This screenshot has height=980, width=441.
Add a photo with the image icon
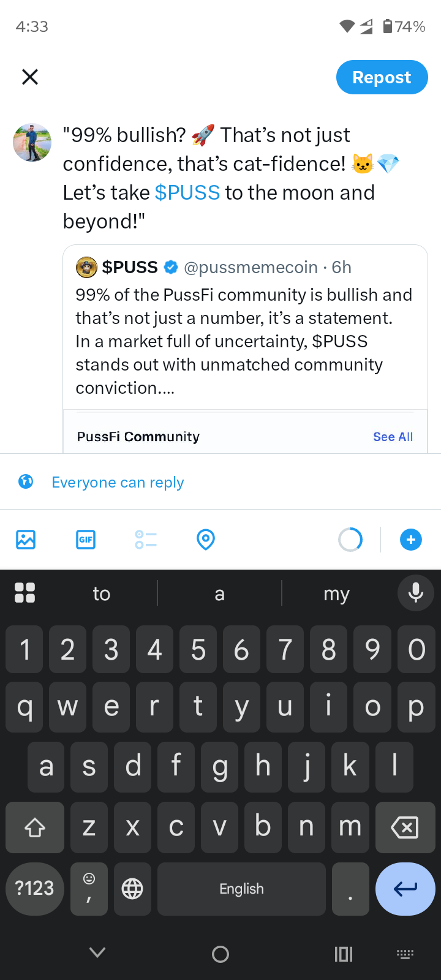pyautogui.click(x=26, y=540)
